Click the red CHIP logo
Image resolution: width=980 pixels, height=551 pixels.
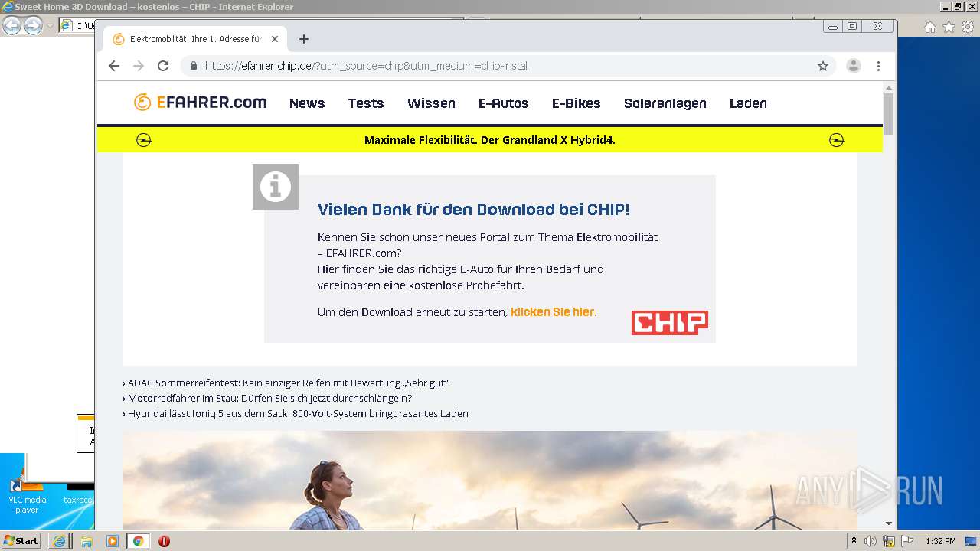670,322
